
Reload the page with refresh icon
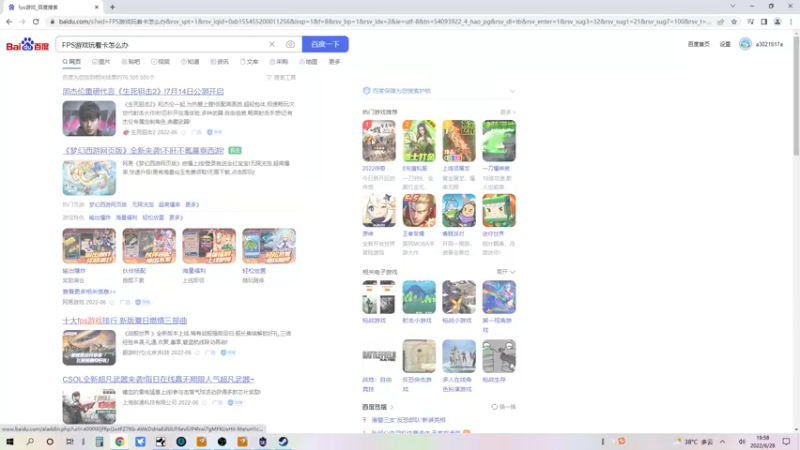click(x=36, y=22)
